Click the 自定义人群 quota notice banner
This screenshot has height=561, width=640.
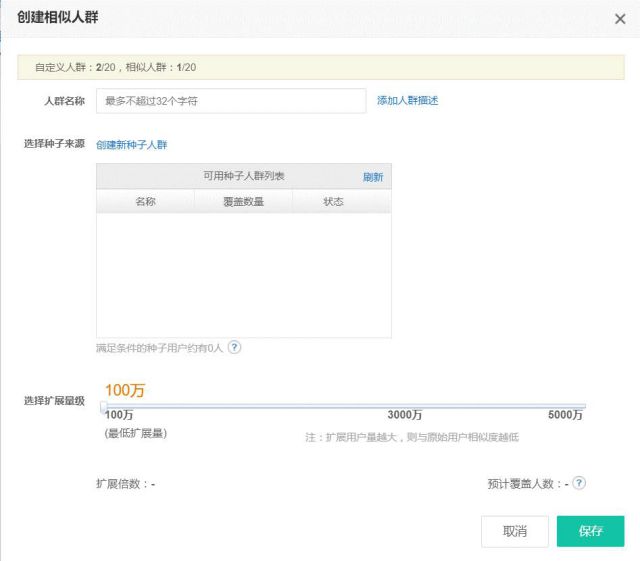click(320, 67)
